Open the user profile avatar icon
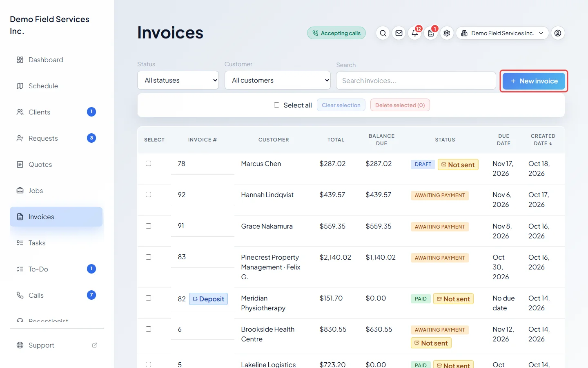This screenshot has width=588, height=368. [558, 33]
